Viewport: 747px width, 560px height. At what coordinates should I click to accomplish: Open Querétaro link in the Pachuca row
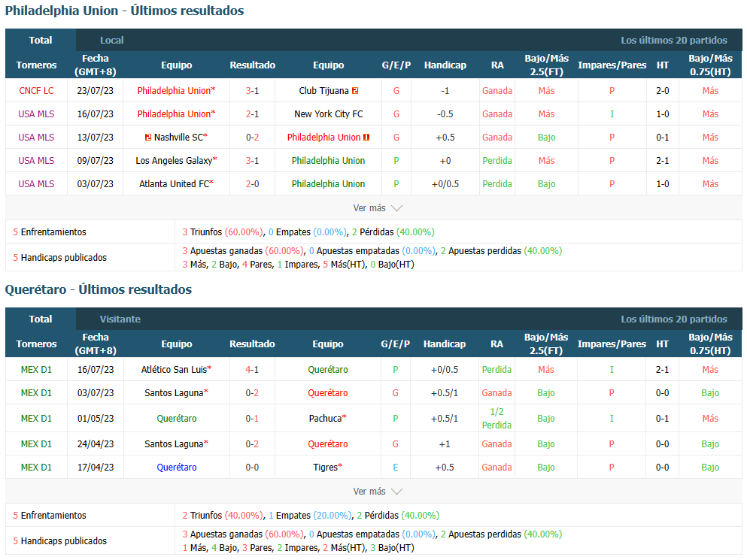pyautogui.click(x=177, y=419)
